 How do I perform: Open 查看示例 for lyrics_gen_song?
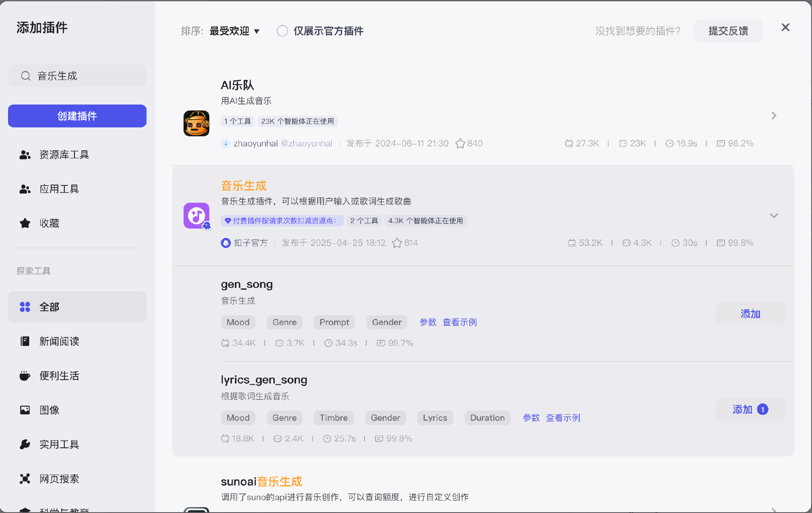tap(562, 418)
